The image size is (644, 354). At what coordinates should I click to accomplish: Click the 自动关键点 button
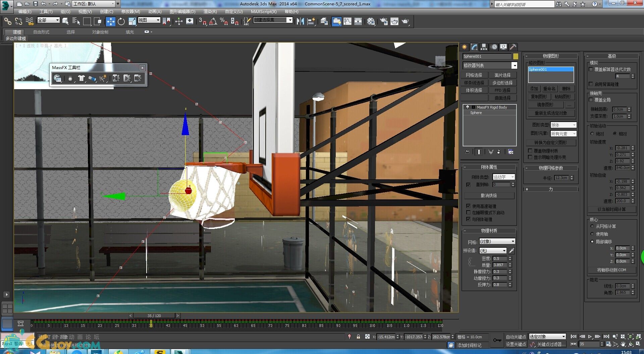coord(516,337)
